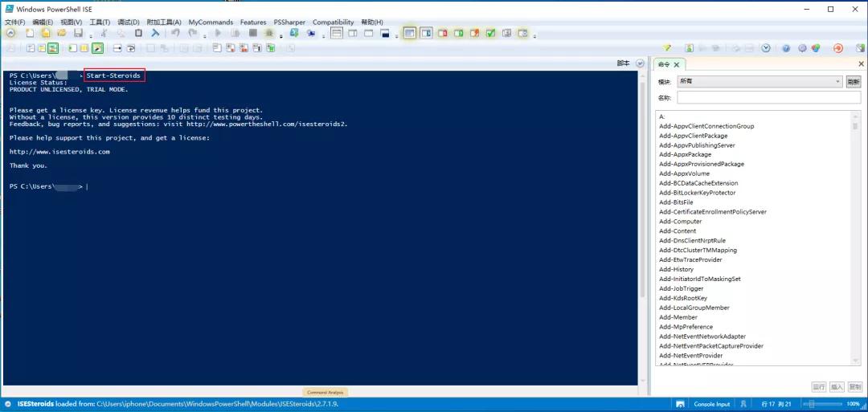Click the settings gear icon in toolbar
Screen dimensions: 868x412
tap(801, 48)
